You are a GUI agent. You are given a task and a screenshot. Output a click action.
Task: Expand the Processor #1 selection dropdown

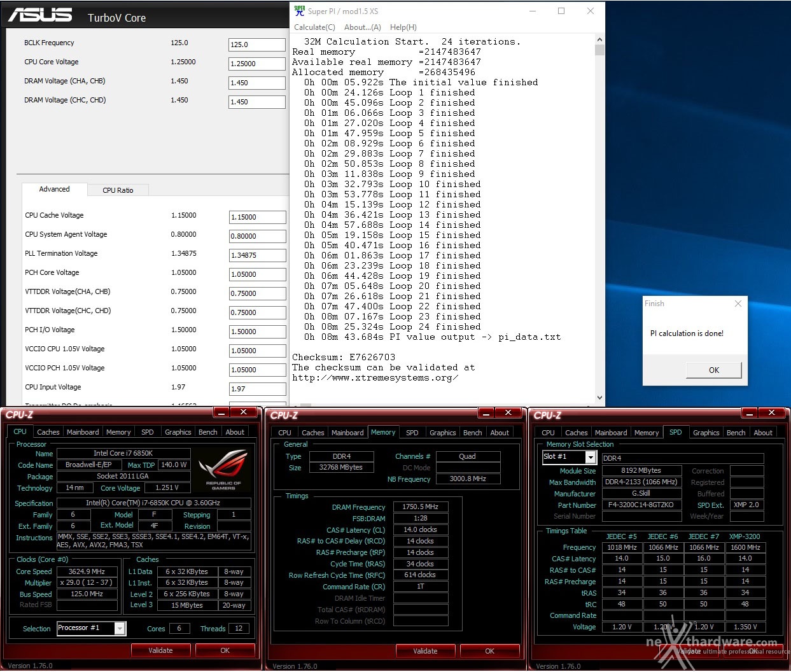120,629
